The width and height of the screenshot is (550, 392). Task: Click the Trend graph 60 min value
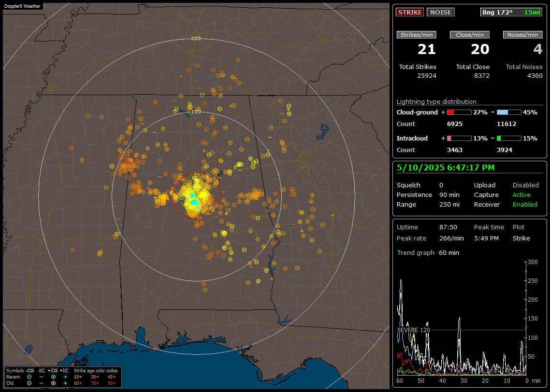tap(449, 253)
